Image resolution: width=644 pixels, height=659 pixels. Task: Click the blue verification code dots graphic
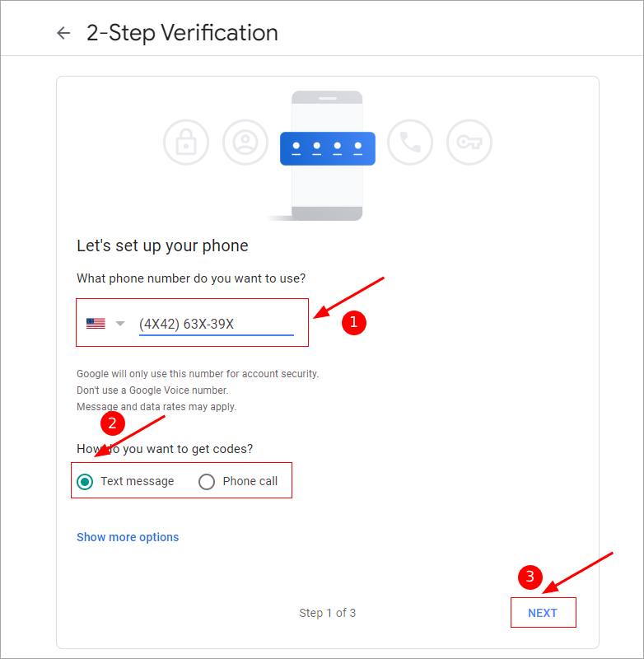coord(328,148)
